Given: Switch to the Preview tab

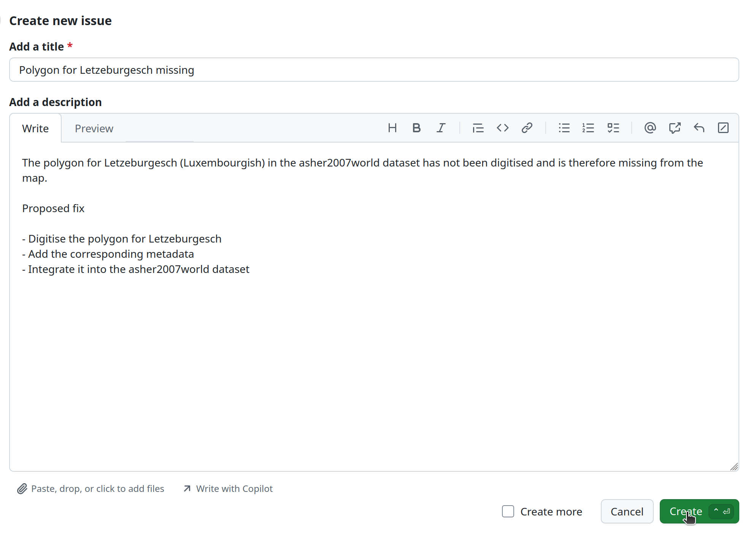Looking at the screenshot, I should click(94, 128).
